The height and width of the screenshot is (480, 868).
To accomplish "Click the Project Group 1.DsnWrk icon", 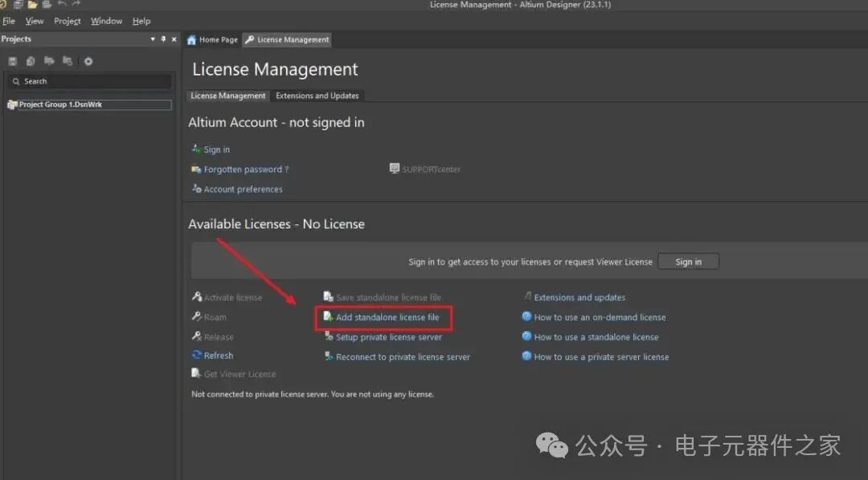I will (x=12, y=105).
